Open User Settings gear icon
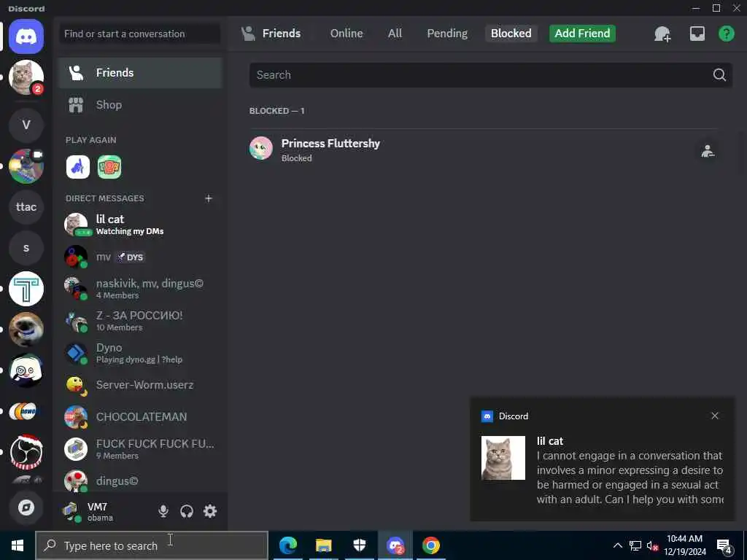The width and height of the screenshot is (747, 560). 210,511
